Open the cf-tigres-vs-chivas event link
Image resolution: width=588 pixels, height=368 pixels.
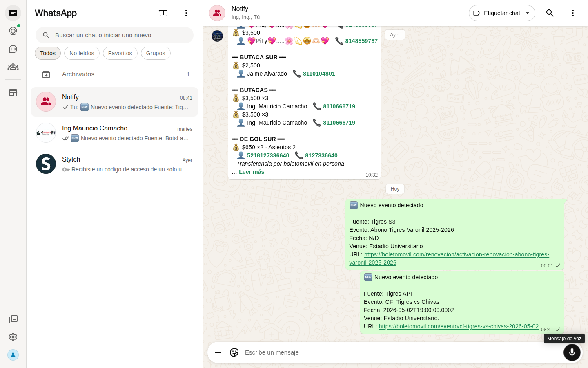pyautogui.click(x=459, y=326)
